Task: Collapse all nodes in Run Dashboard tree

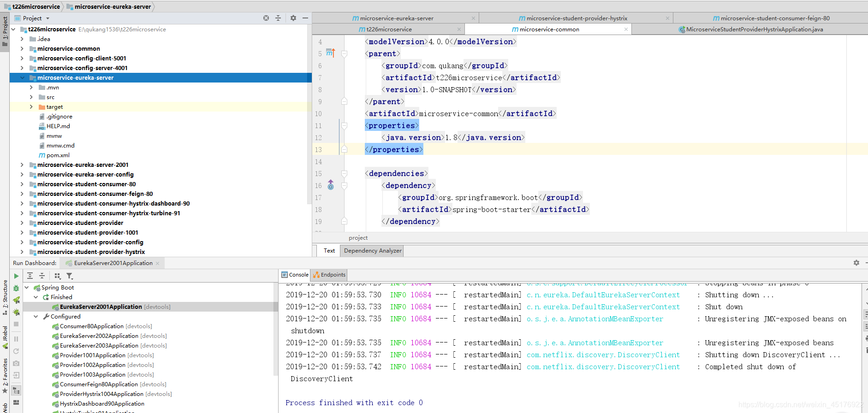Action: (42, 276)
